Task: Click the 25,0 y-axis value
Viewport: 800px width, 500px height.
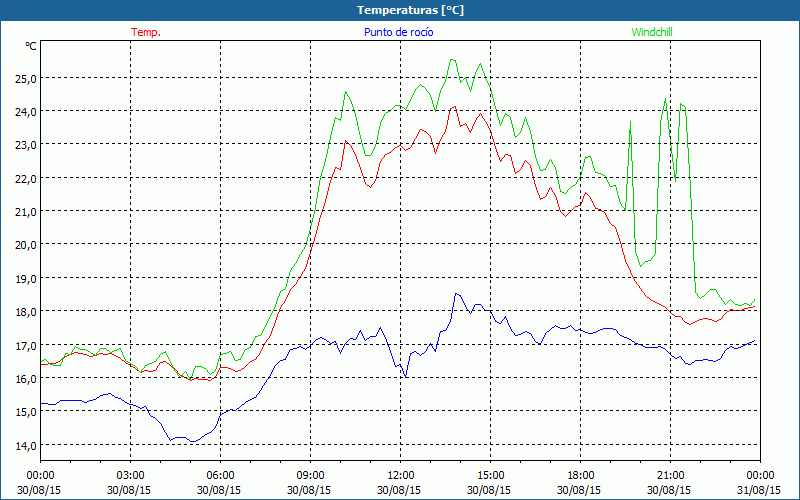Action: tap(26, 78)
